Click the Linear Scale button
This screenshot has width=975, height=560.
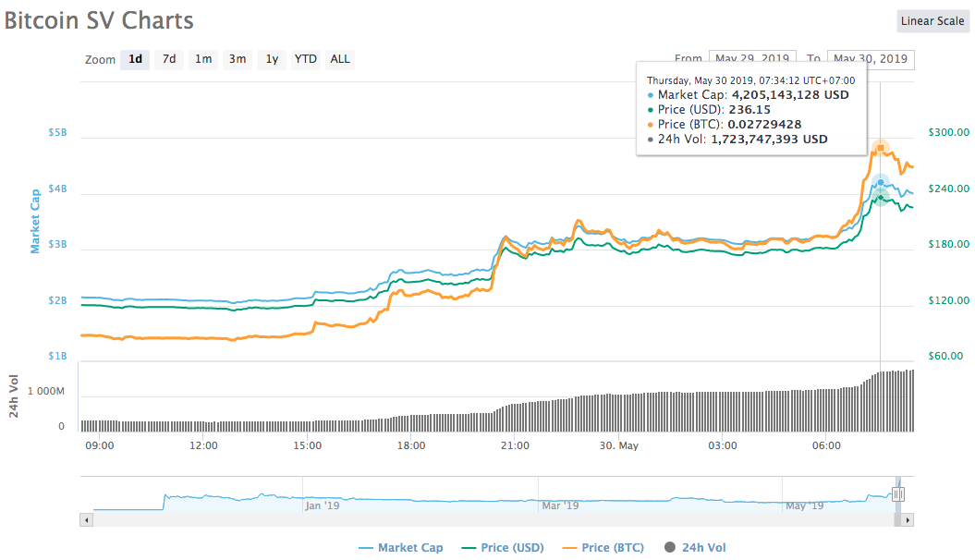pos(932,21)
